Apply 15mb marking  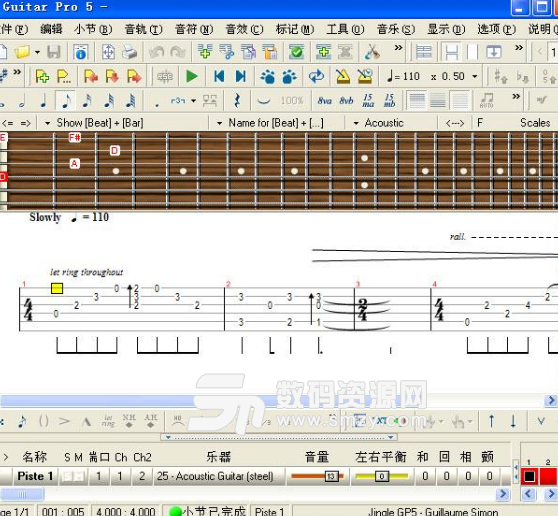tap(389, 101)
